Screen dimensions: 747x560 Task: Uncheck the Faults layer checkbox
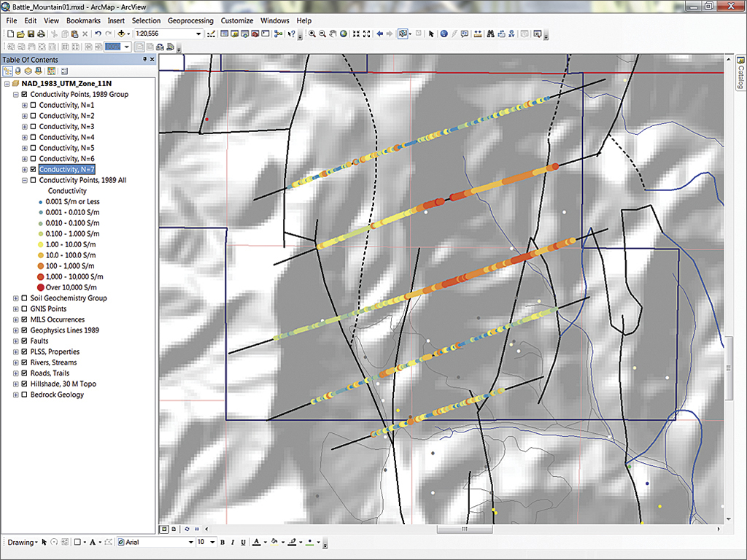click(x=26, y=341)
